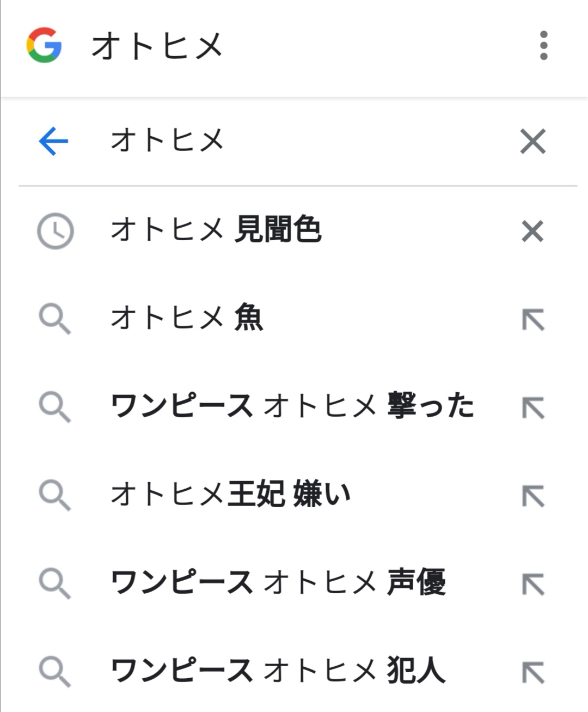Insert ワンピース オトヒメ 撃った using arrow icon

533,408
